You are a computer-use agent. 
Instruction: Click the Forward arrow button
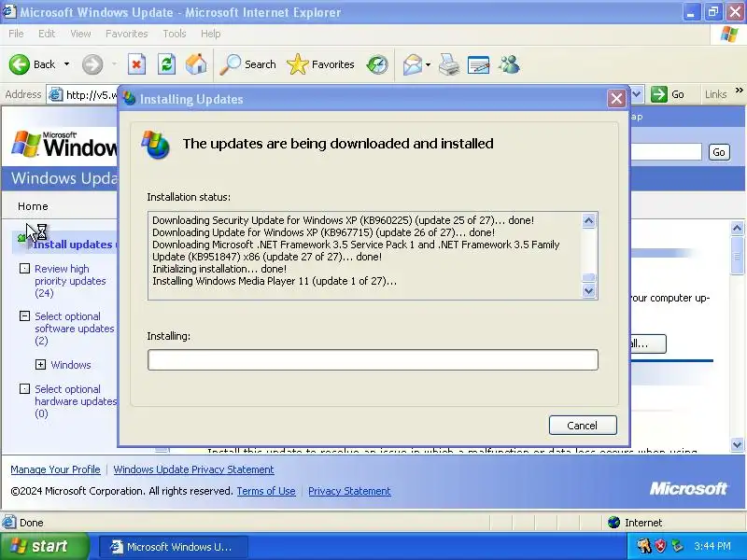[x=92, y=64]
